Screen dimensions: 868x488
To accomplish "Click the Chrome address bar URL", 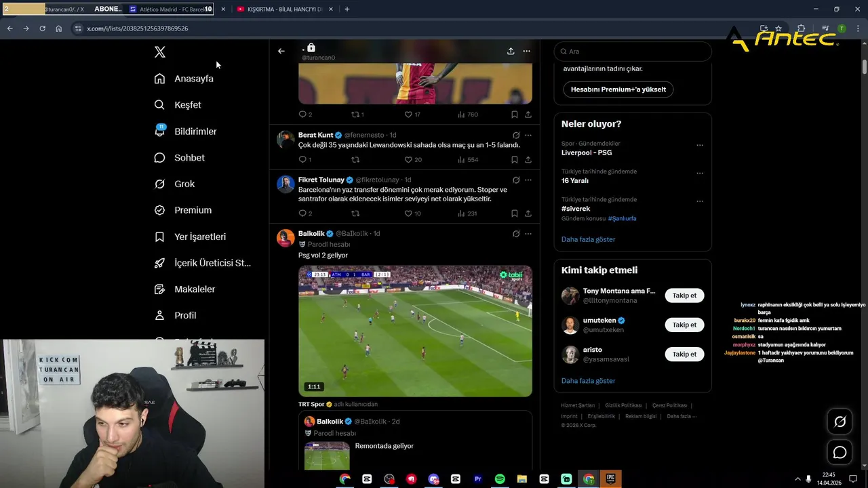I will tap(138, 28).
